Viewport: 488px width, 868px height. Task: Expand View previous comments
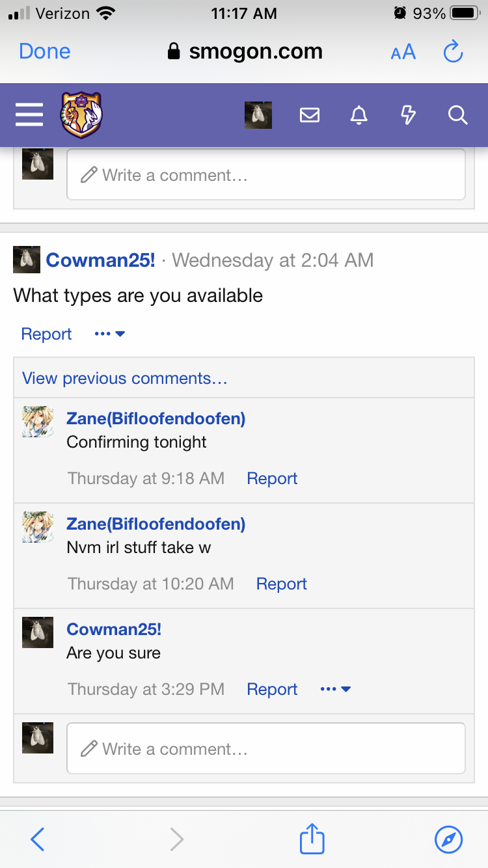[x=125, y=378]
